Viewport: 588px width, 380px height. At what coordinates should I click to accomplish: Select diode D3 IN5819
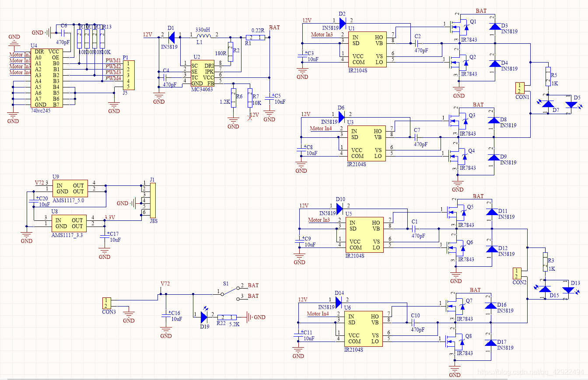click(x=494, y=27)
